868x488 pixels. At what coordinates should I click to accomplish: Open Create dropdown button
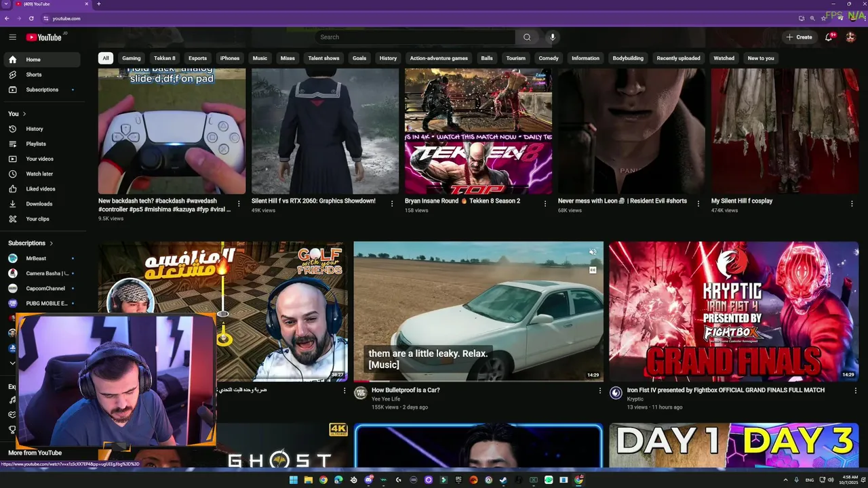tap(799, 37)
